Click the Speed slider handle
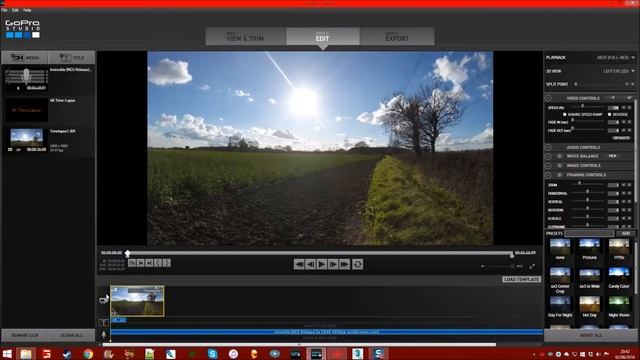 [583, 107]
